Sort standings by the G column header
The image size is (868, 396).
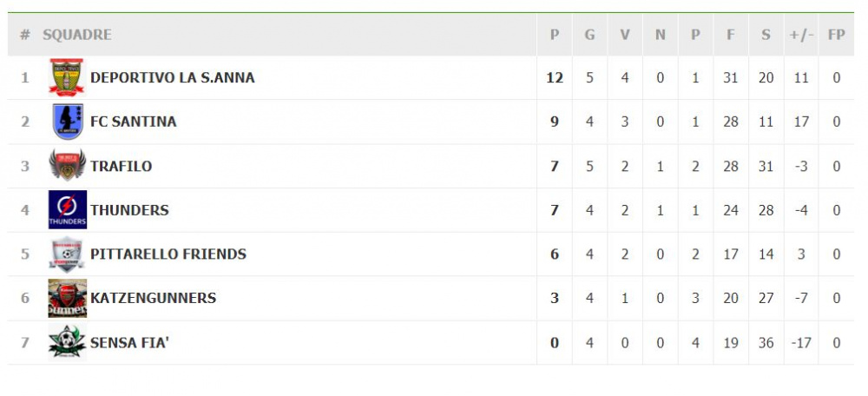click(589, 35)
